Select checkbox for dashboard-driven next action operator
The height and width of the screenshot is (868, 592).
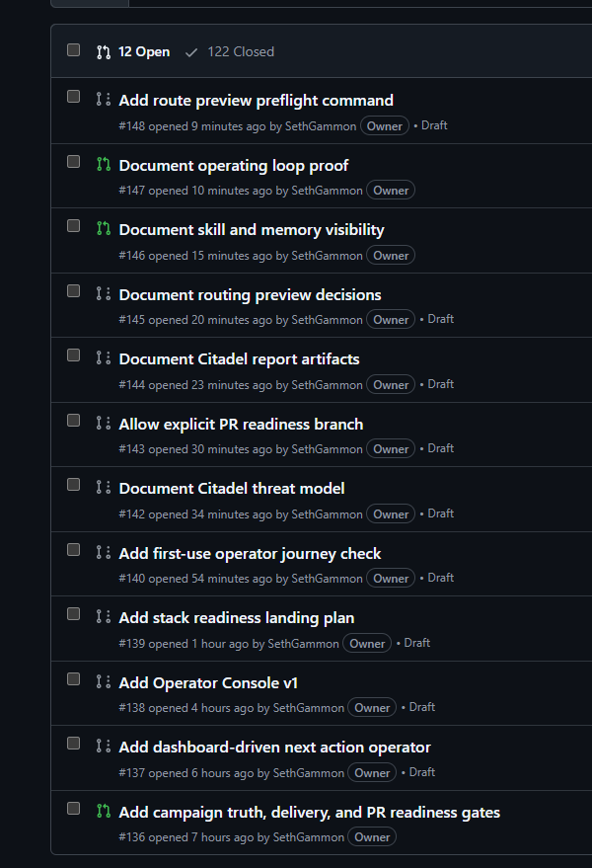74,744
